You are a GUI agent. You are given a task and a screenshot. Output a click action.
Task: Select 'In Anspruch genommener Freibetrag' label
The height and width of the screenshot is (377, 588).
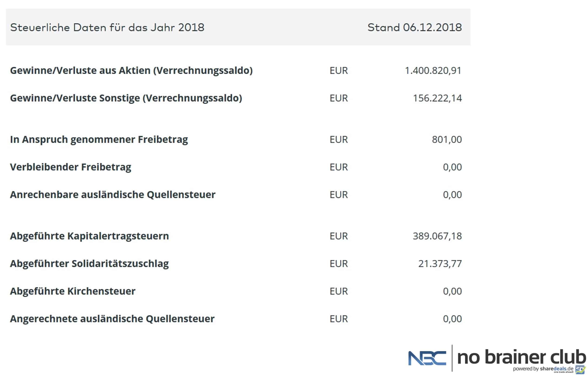[99, 139]
